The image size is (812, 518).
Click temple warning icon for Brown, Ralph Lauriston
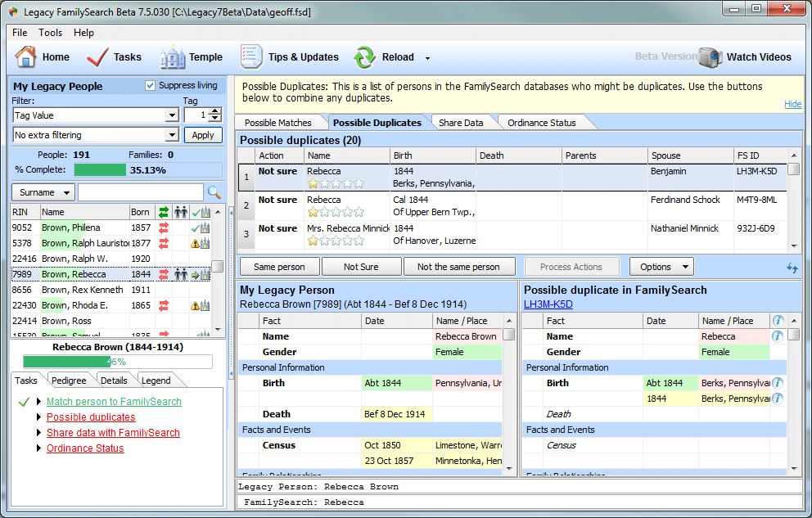coord(201,243)
